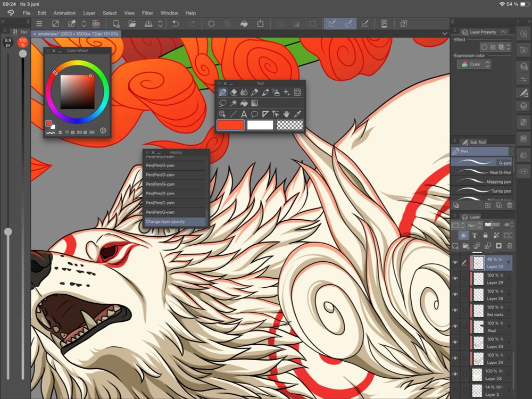532x399 pixels.
Task: Click the Clip Studio logo icon
Action: click(x=11, y=13)
